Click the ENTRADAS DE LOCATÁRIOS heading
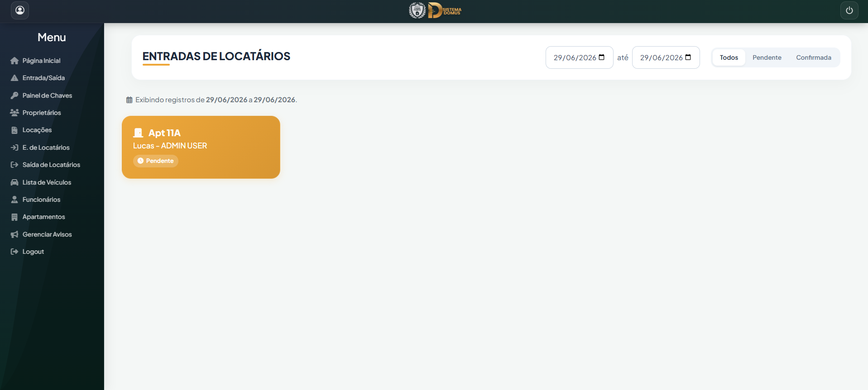 [216, 56]
